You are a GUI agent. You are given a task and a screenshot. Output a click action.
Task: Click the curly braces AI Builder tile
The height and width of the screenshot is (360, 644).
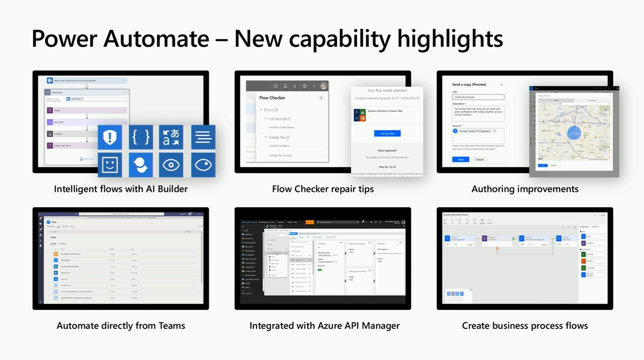(x=141, y=137)
